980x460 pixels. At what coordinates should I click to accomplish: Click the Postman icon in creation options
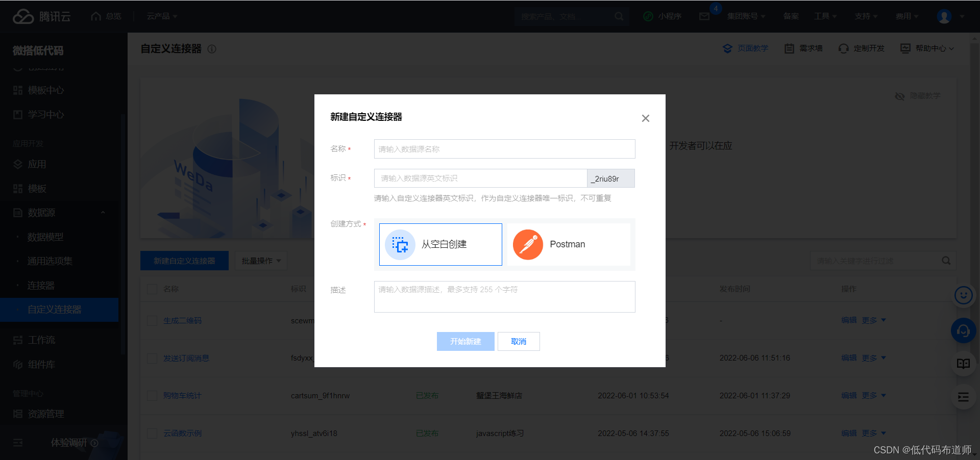(x=528, y=245)
